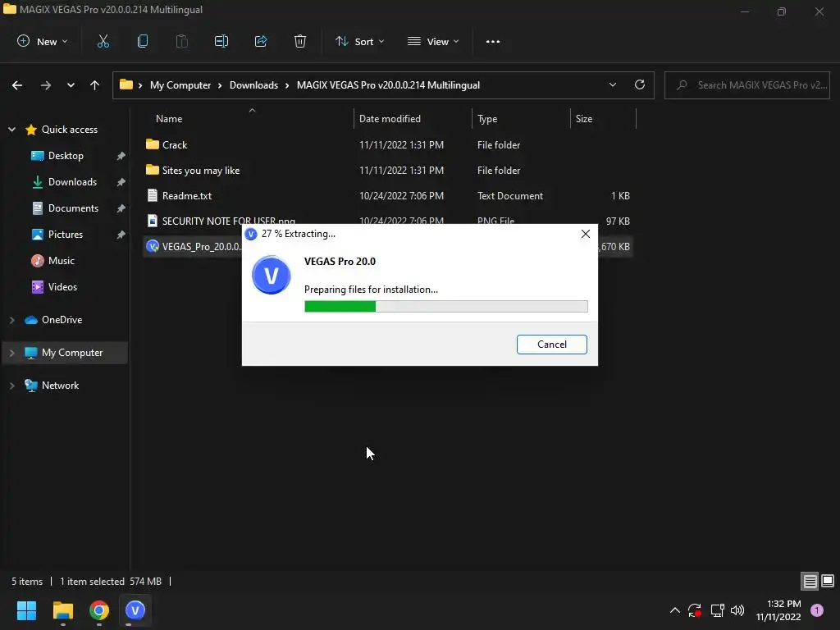Viewport: 840px width, 630px height.
Task: Close the extracting dialog
Action: tap(586, 234)
